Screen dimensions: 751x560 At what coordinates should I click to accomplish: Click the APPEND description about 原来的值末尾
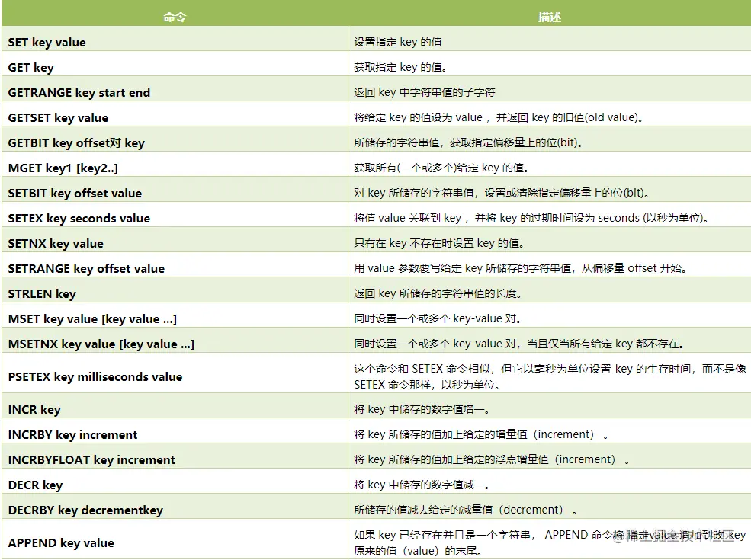550,542
